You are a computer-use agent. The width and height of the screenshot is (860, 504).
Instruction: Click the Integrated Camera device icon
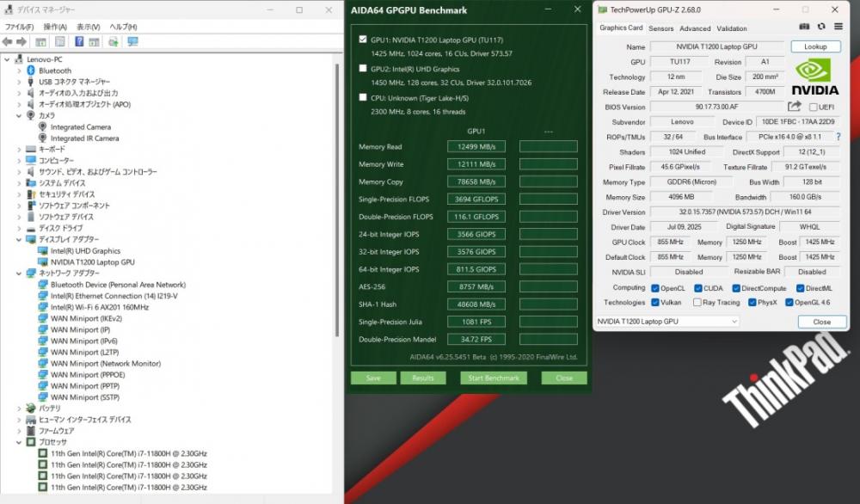[x=42, y=126]
